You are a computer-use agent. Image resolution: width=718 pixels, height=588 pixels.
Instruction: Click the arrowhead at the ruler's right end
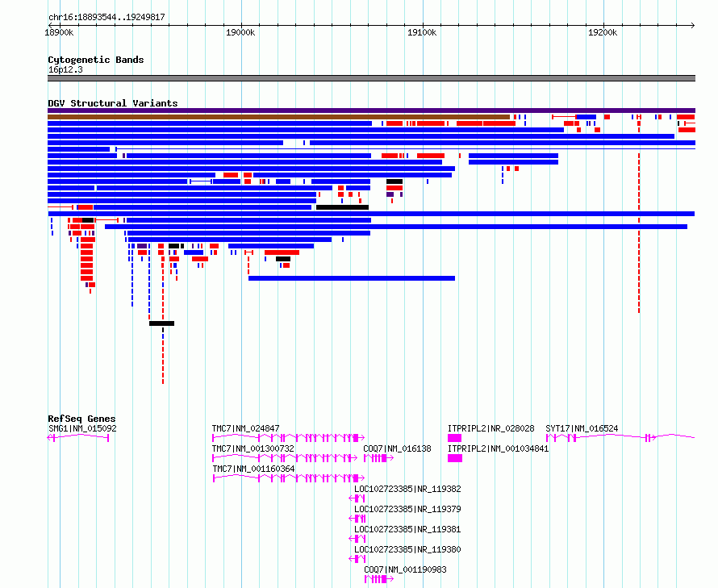693,26
